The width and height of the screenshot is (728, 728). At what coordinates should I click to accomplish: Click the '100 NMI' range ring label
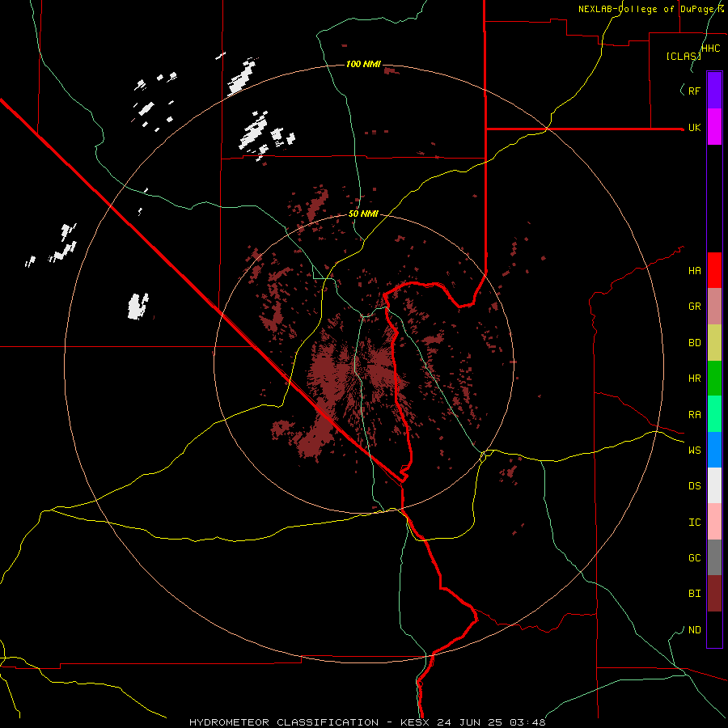(363, 64)
